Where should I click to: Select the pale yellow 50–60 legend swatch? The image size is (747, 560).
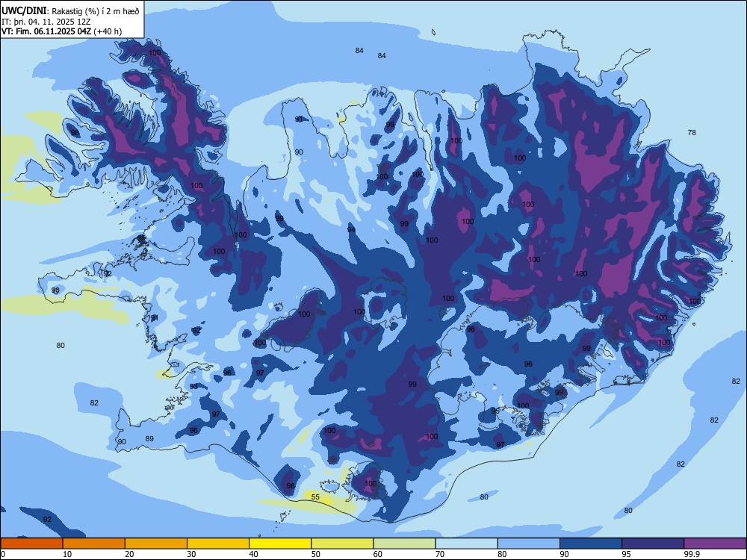(x=342, y=544)
